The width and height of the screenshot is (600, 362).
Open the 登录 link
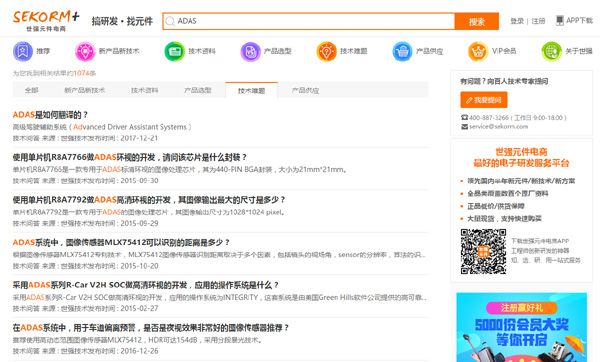517,21
